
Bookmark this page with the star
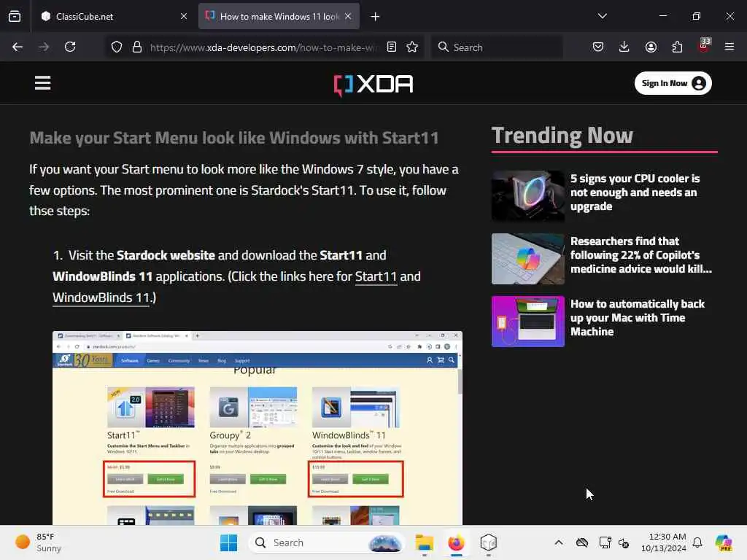tap(412, 47)
